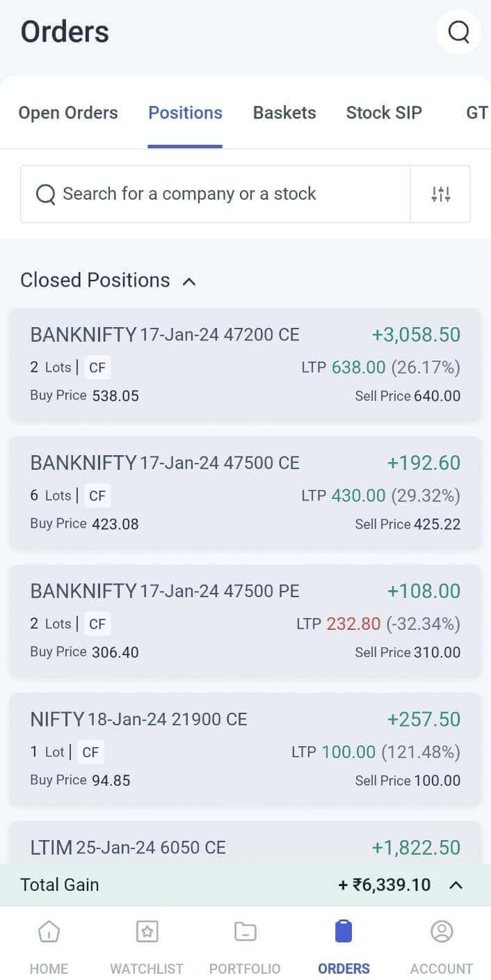
Task: Expand Total Gain chevron
Action: (456, 885)
